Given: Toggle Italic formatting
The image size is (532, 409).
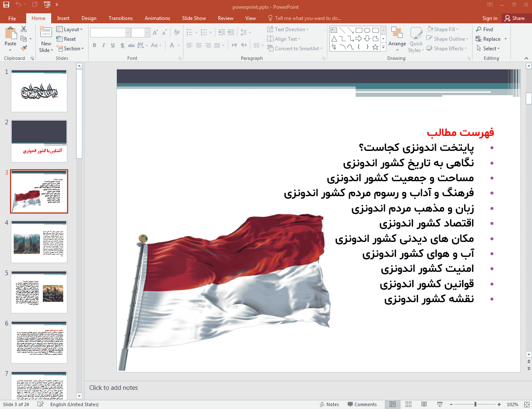Looking at the screenshot, I should pyautogui.click(x=104, y=45).
